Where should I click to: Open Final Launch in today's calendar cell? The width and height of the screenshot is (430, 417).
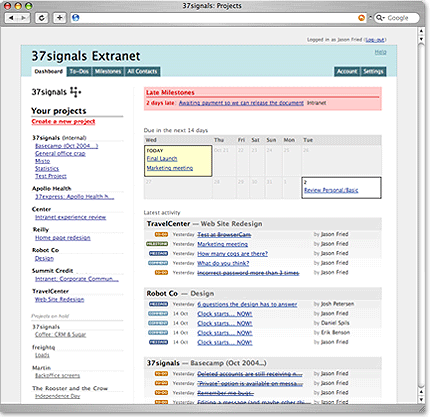(x=162, y=159)
